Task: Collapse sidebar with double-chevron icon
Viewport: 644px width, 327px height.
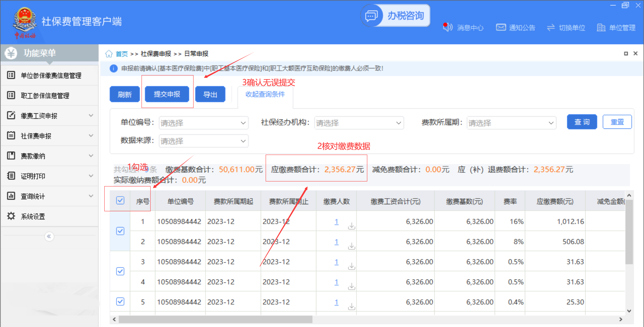Action: tap(49, 236)
